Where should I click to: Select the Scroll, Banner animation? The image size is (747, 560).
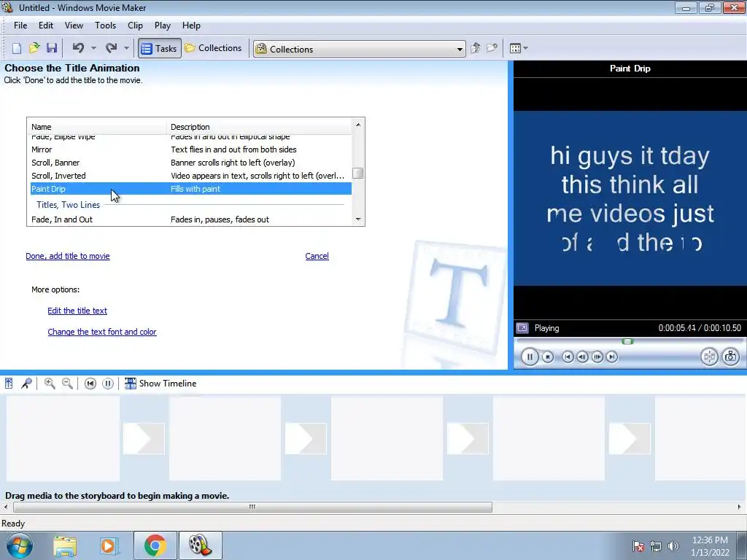(x=190, y=163)
